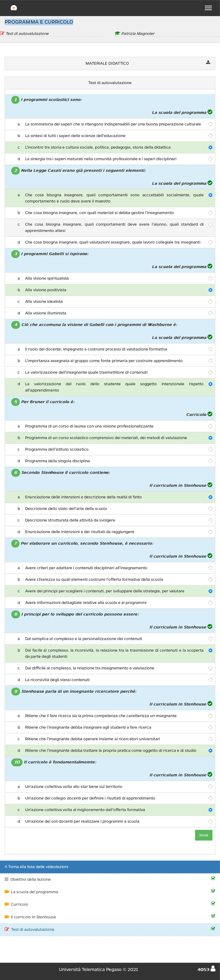Click the check badge on question six heading
The image size is (220, 980).
(210, 485)
